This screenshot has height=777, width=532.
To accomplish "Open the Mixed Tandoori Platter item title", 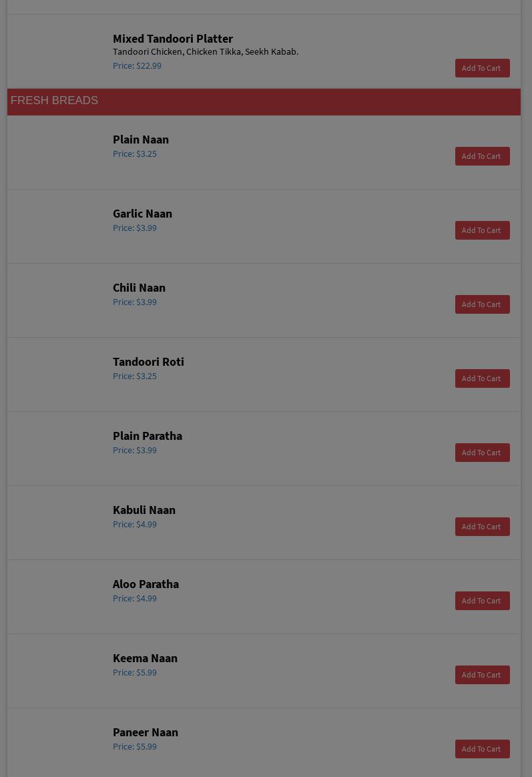I will pyautogui.click(x=172, y=39).
